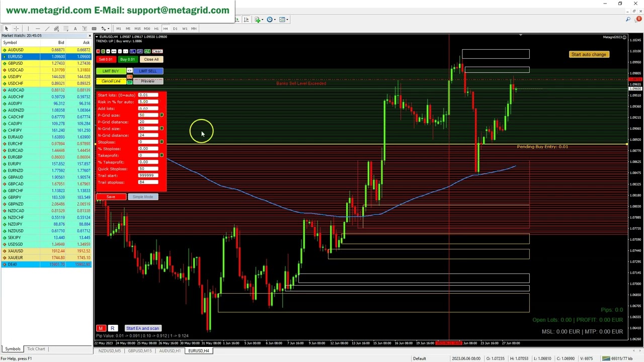The width and height of the screenshot is (644, 362).
Task: Click the green 0 panel icon
Action: [x=103, y=51]
